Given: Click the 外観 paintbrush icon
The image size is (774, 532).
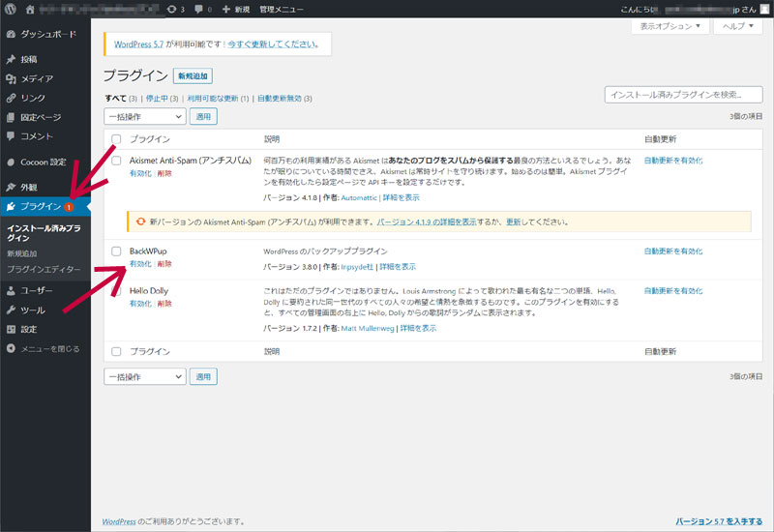Looking at the screenshot, I should (x=11, y=187).
